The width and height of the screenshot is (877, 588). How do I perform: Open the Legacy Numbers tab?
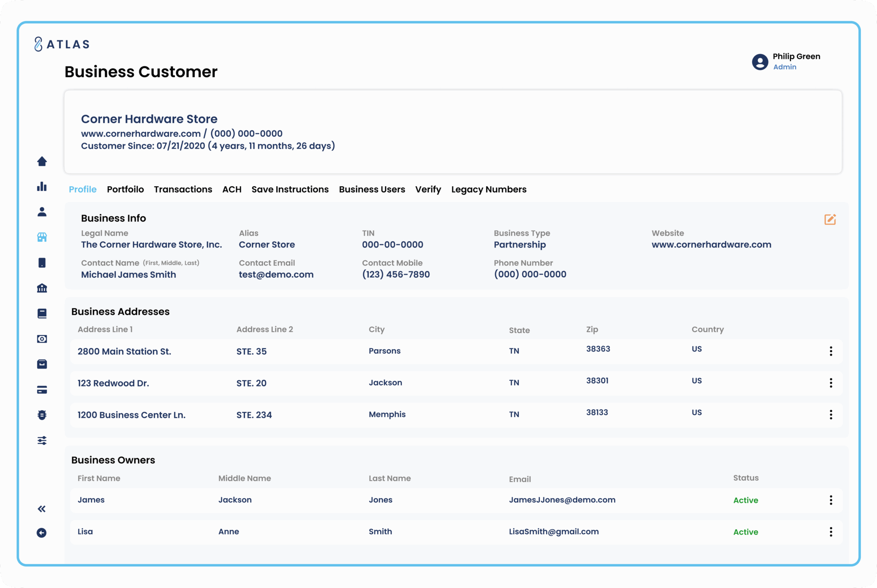pyautogui.click(x=488, y=189)
